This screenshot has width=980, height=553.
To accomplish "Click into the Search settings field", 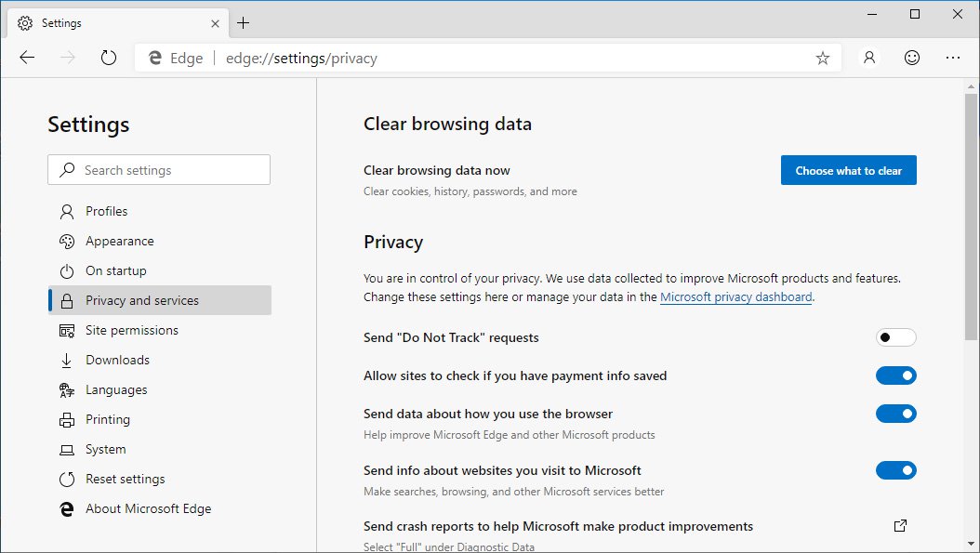I will tap(159, 170).
